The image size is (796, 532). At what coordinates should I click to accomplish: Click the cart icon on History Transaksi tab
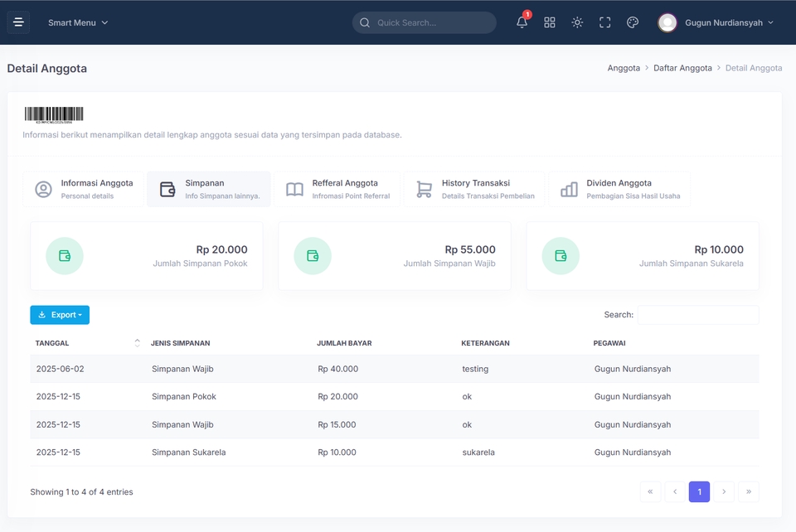pos(424,189)
